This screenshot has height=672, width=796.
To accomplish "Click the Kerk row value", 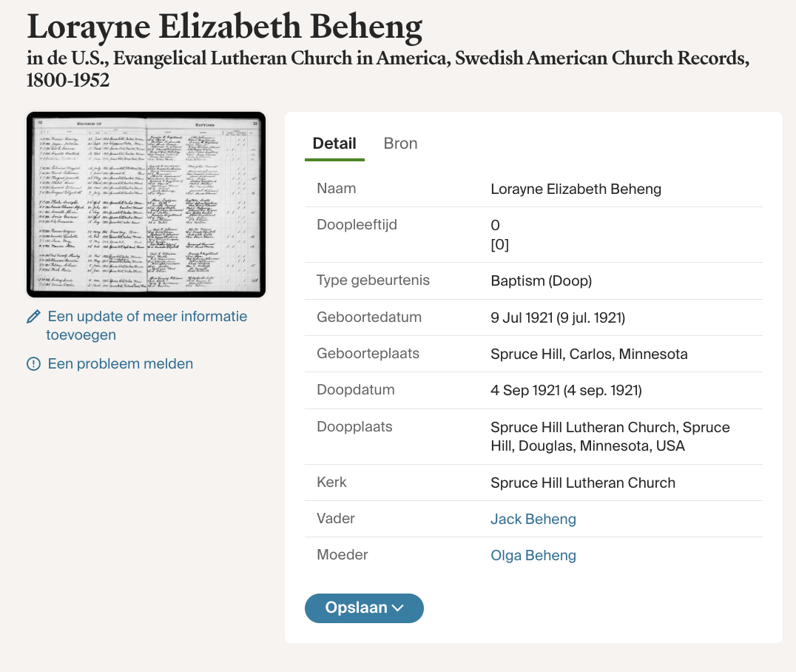I will point(582,483).
